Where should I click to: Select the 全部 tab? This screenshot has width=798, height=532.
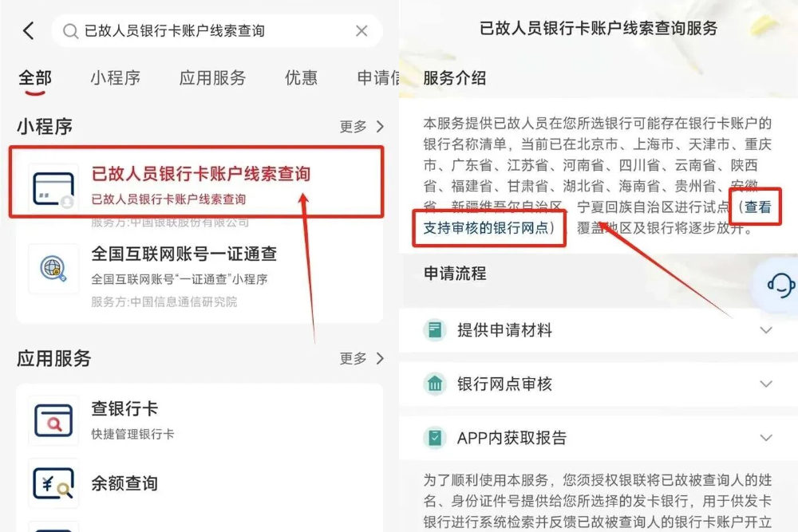[x=35, y=78]
